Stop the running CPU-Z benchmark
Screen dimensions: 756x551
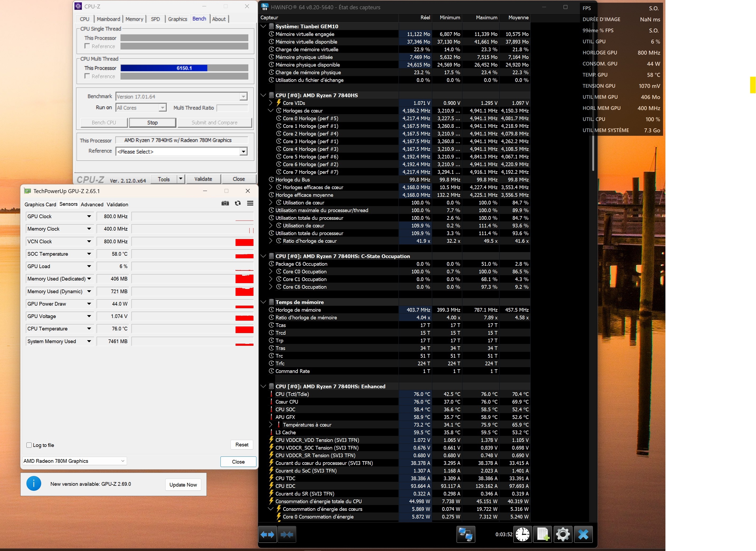152,123
